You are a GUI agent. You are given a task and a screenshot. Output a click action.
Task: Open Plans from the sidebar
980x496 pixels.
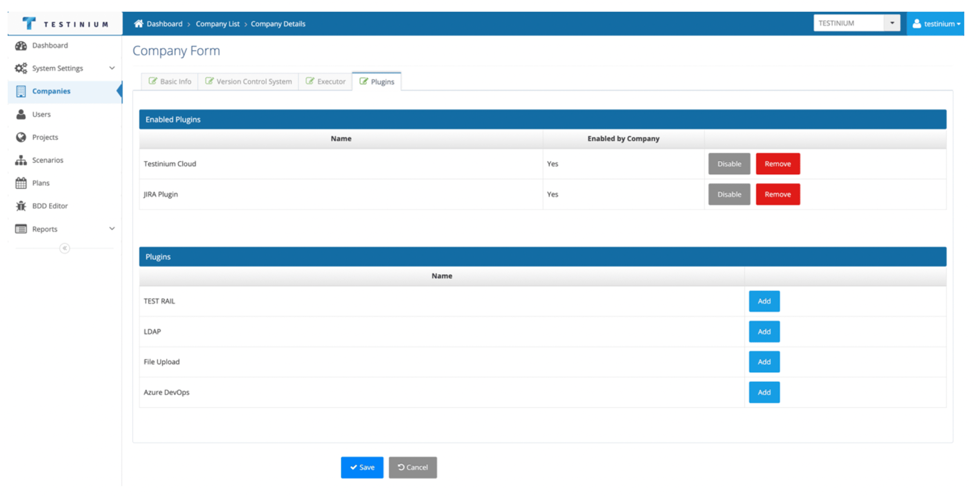click(64, 183)
